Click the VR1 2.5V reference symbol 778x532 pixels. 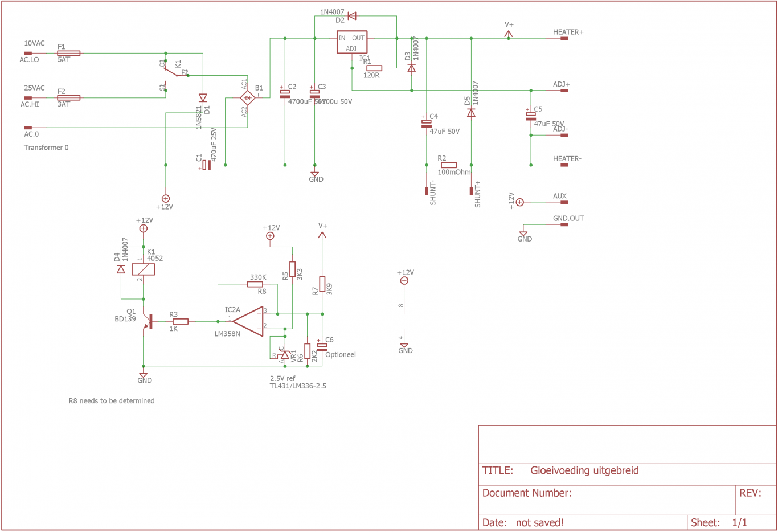285,355
